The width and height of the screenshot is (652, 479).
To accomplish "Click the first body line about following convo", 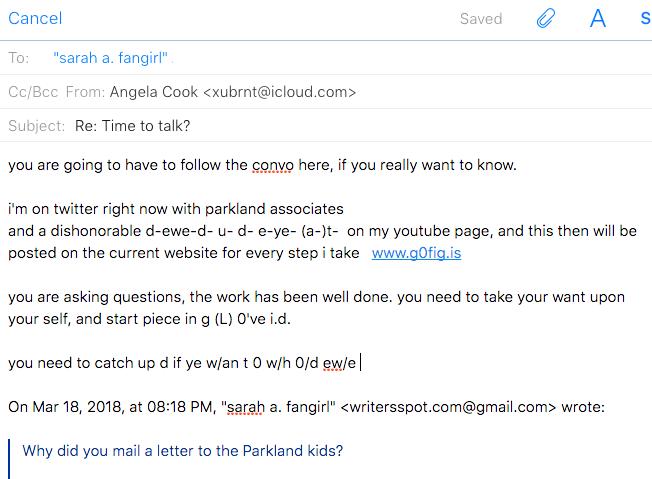I will coord(262,165).
